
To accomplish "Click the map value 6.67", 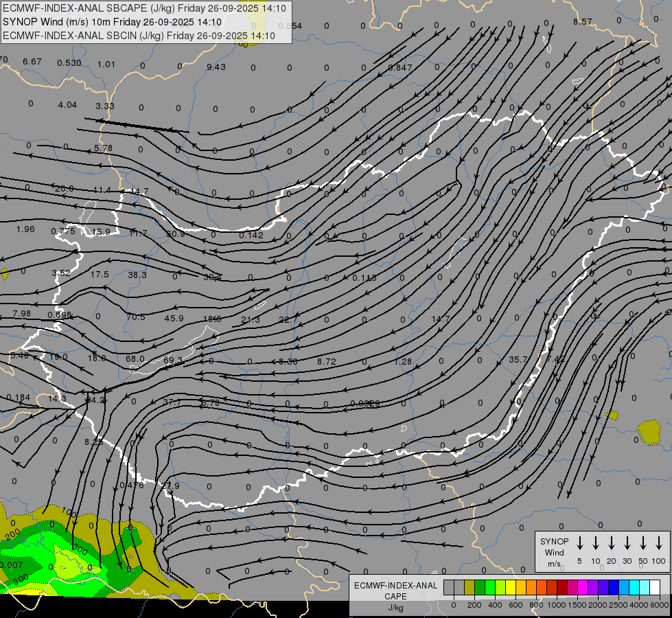I will coord(32,62).
